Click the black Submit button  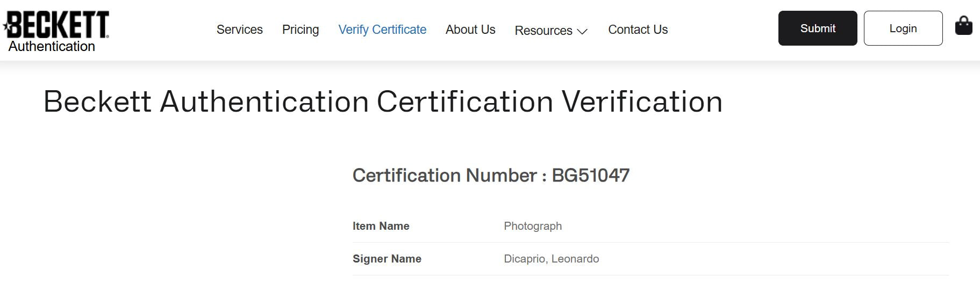[818, 28]
